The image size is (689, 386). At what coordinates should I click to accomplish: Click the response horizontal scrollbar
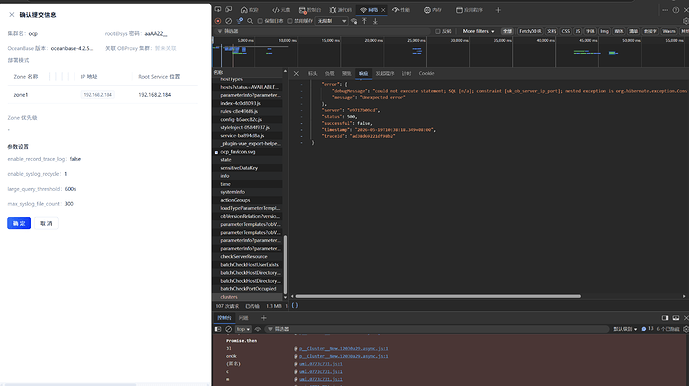pos(438,296)
